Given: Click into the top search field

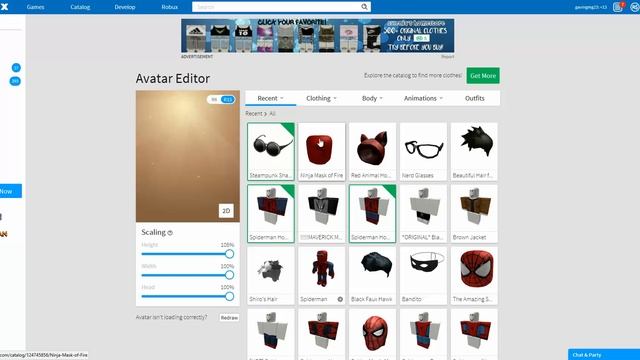Looking at the screenshot, I should click(x=278, y=7).
